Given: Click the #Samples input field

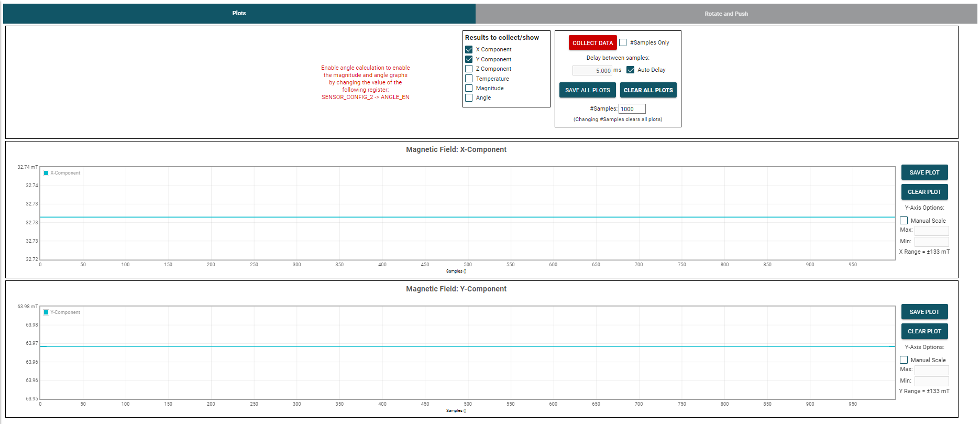Looking at the screenshot, I should 632,109.
